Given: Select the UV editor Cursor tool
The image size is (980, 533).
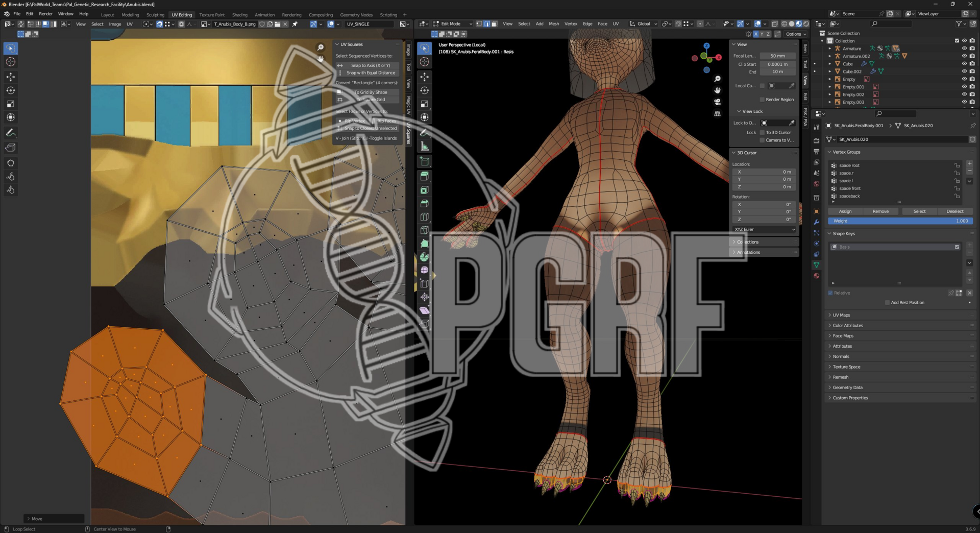Looking at the screenshot, I should [11, 62].
